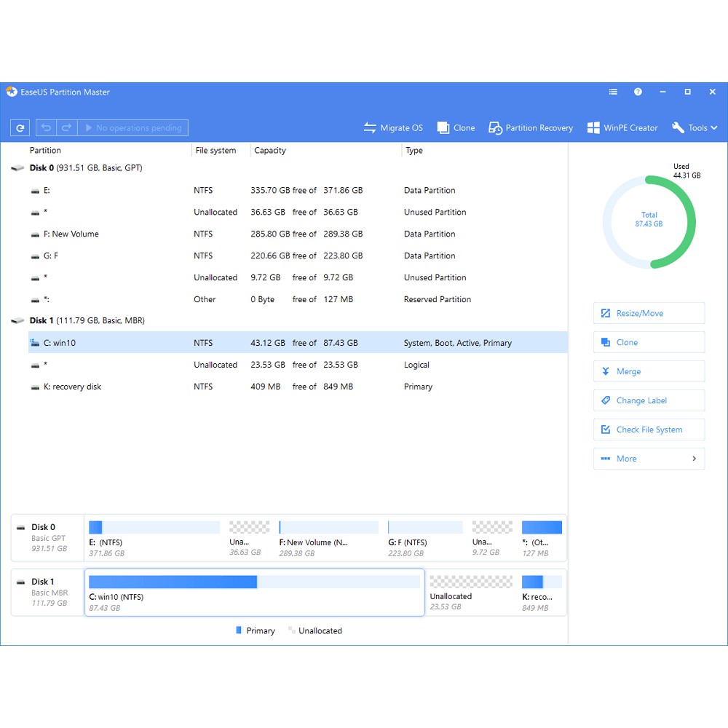
Task: Click the Merge button
Action: pyautogui.click(x=649, y=371)
